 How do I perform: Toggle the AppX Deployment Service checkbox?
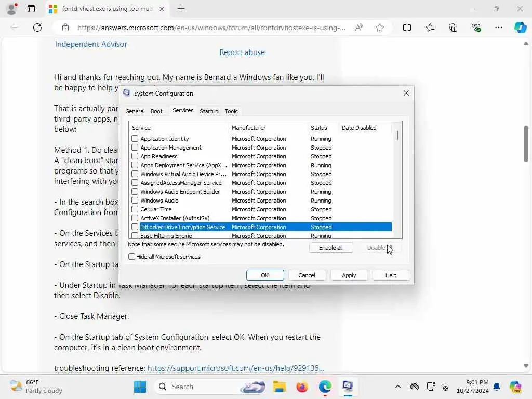click(135, 165)
